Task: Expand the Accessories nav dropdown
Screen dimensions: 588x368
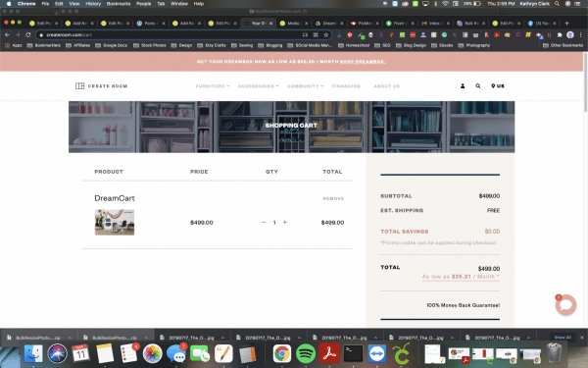Action: pos(259,86)
